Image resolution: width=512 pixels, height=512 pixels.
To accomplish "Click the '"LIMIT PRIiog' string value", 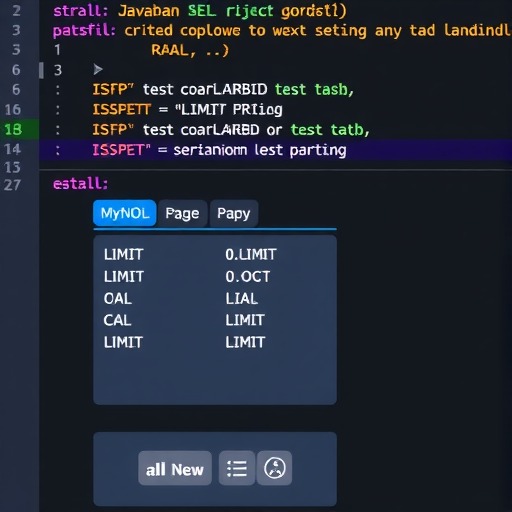I will (229, 110).
